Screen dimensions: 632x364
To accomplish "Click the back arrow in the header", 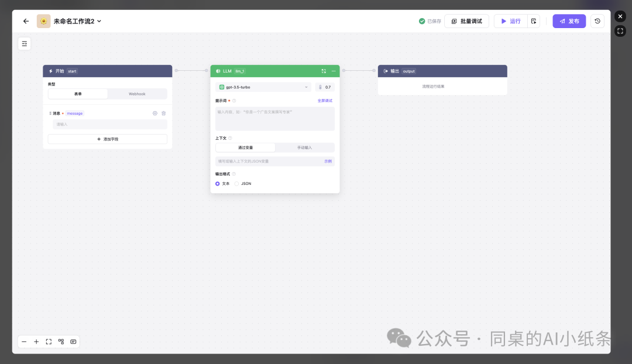I will [x=26, y=21].
